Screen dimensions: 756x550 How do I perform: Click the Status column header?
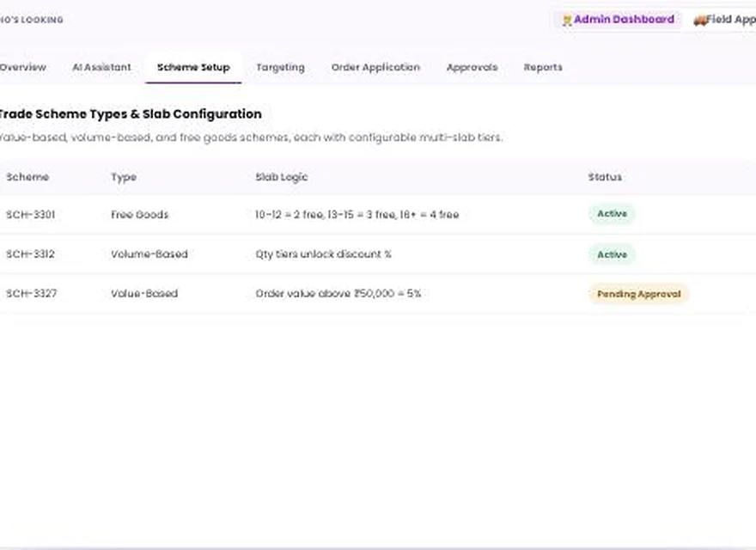(x=605, y=176)
